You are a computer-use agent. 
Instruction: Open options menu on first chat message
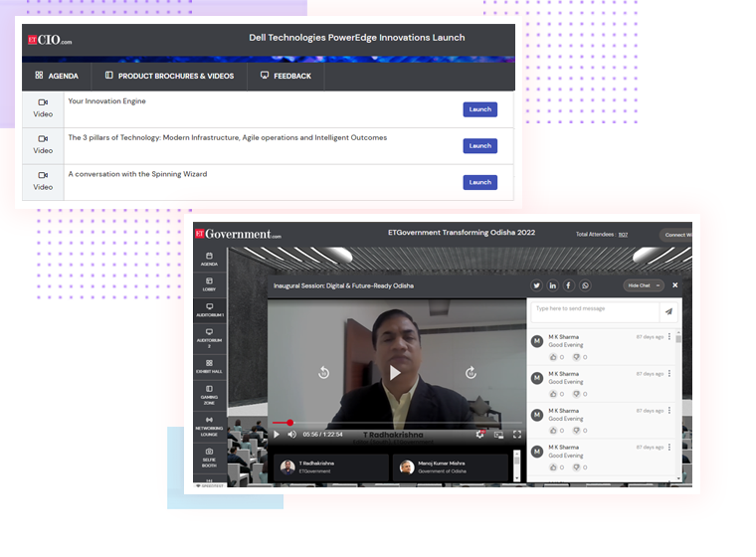[x=669, y=338]
